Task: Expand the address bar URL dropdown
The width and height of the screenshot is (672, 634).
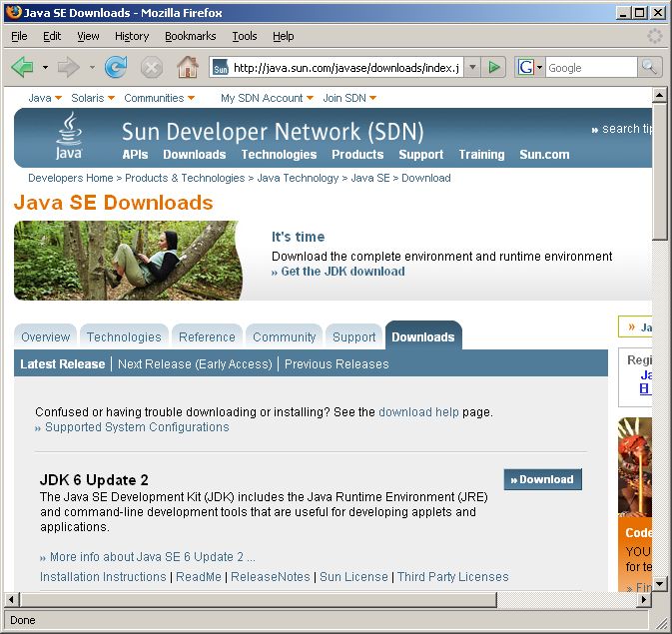Action: pos(472,67)
